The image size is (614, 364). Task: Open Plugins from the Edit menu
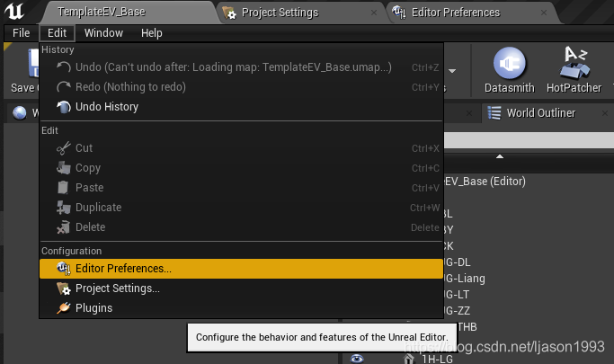pos(241,308)
